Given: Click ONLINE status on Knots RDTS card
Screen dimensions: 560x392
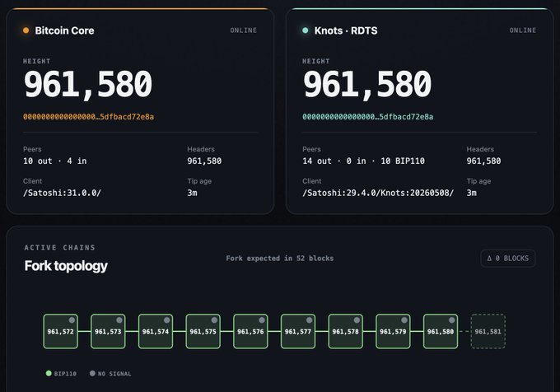Looking at the screenshot, I should point(522,30).
